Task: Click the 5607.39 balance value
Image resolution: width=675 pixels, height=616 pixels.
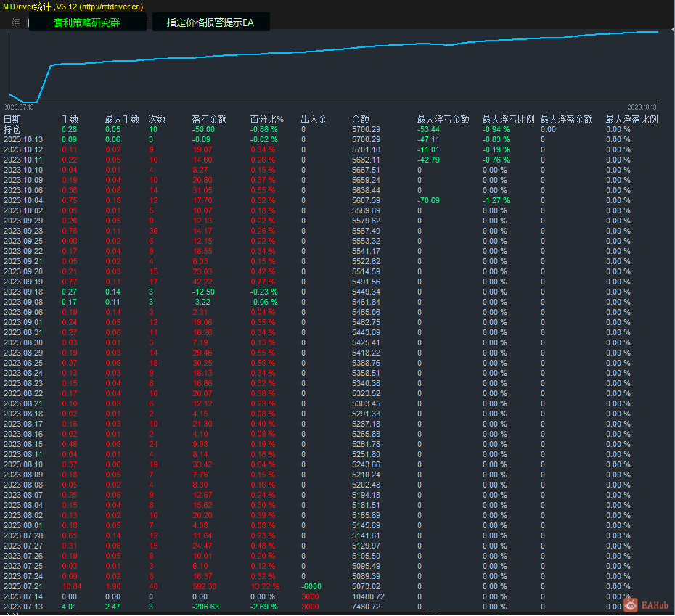Action: click(367, 200)
